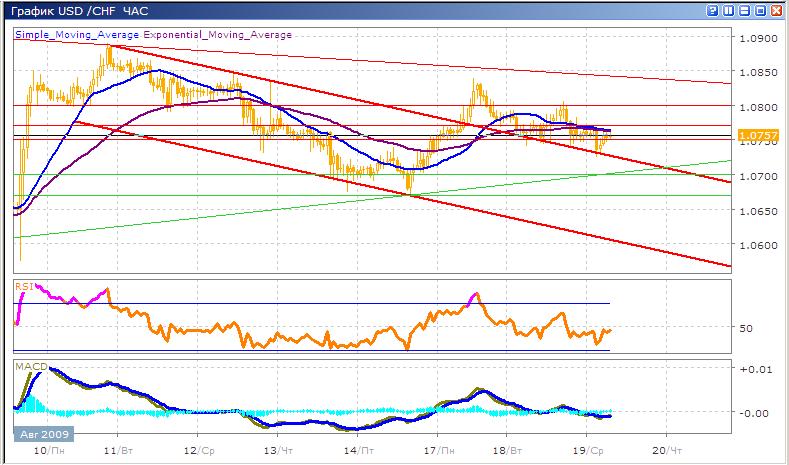Viewport: 789px width, 465px height.
Task: Click the График USD/CHF window title bar
Action: tap(300, 10)
